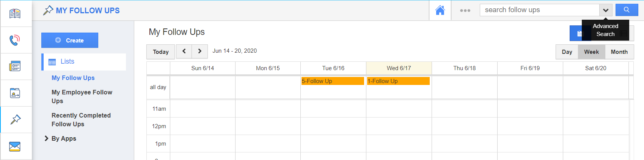Open the orange 5-Follow Up event on Tuesday
Viewport: 644px width, 160px height.
pos(333,81)
